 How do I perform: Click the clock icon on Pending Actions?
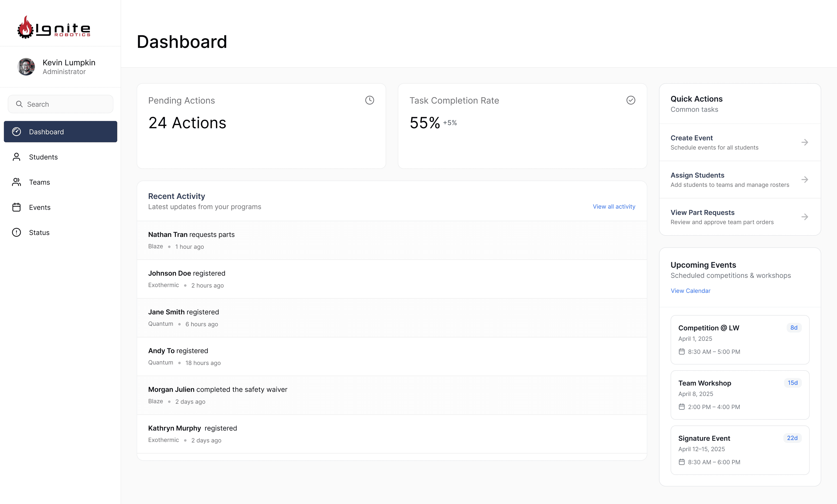pyautogui.click(x=369, y=100)
